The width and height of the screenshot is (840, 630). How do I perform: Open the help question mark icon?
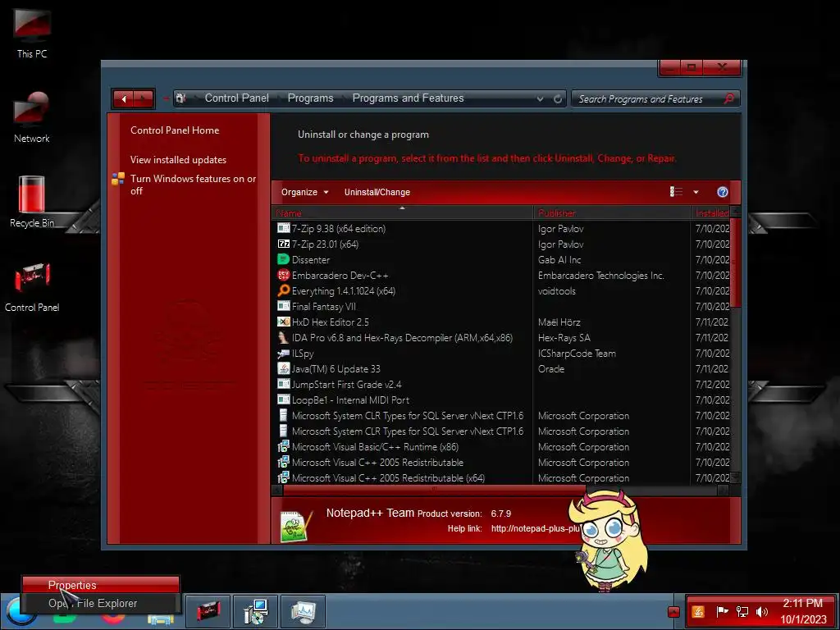click(722, 192)
